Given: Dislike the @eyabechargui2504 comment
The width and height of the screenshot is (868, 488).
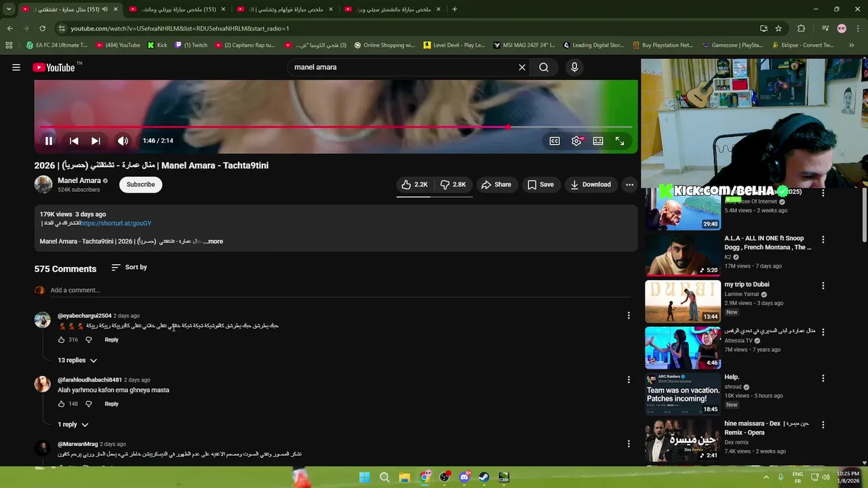Looking at the screenshot, I should point(88,340).
